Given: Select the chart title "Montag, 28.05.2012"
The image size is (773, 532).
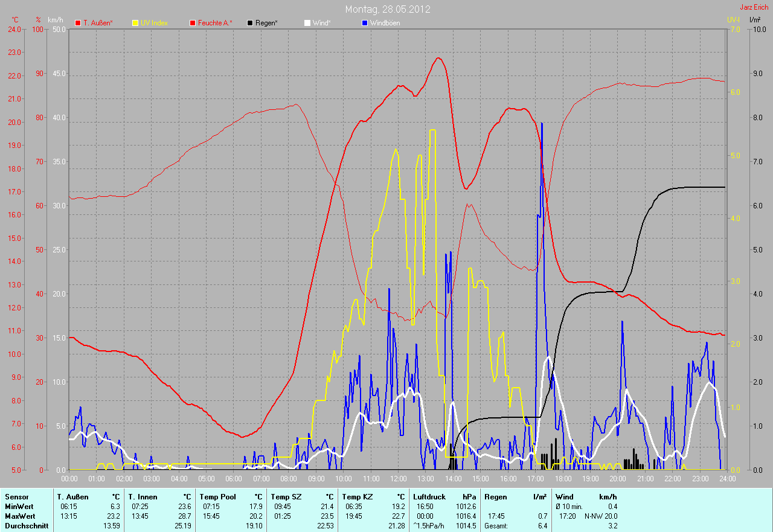Looking at the screenshot, I should pyautogui.click(x=388, y=9).
